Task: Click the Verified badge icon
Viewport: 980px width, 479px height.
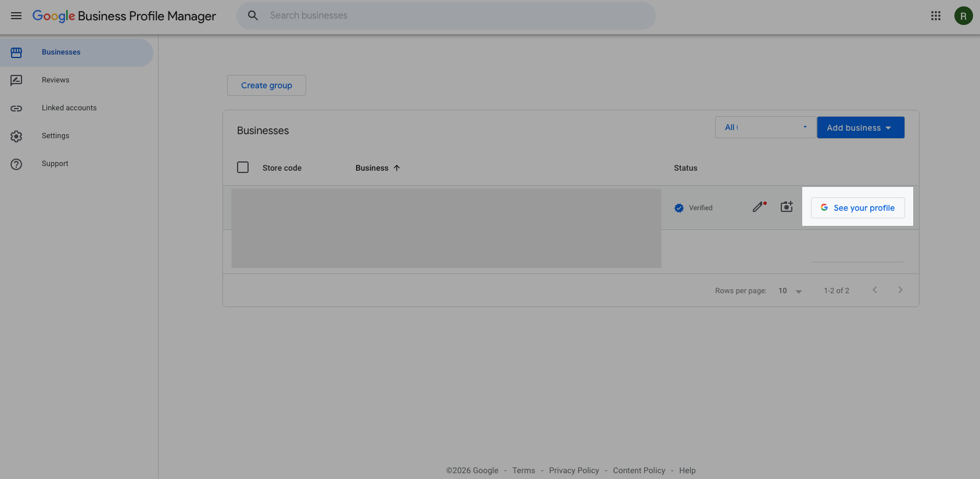Action: pyautogui.click(x=679, y=208)
